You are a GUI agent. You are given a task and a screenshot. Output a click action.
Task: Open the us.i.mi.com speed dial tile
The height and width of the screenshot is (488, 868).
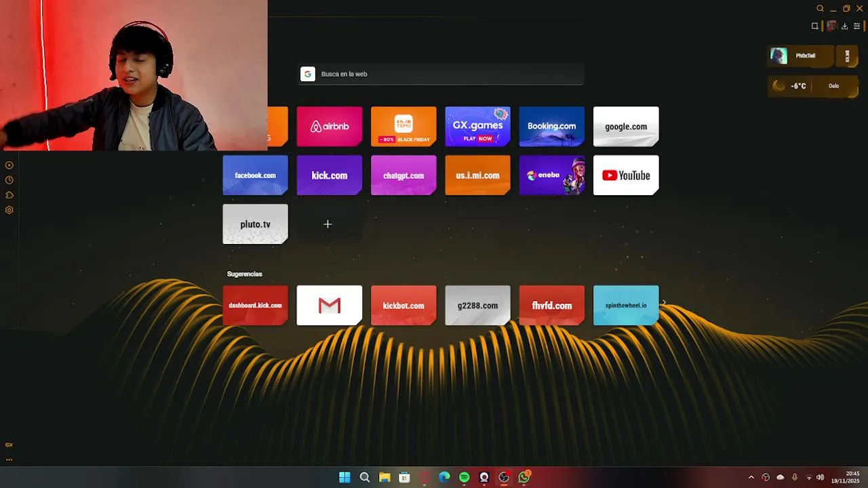[x=477, y=175]
